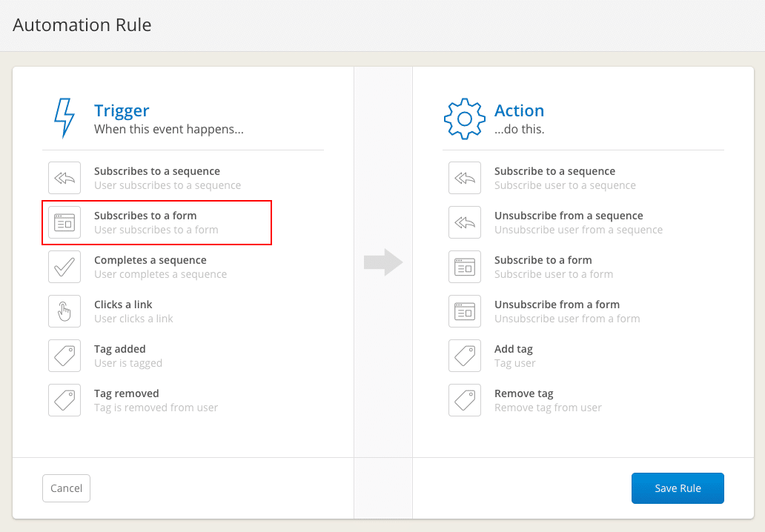Click "Unsubscribe user from a sequence" description

coord(579,230)
